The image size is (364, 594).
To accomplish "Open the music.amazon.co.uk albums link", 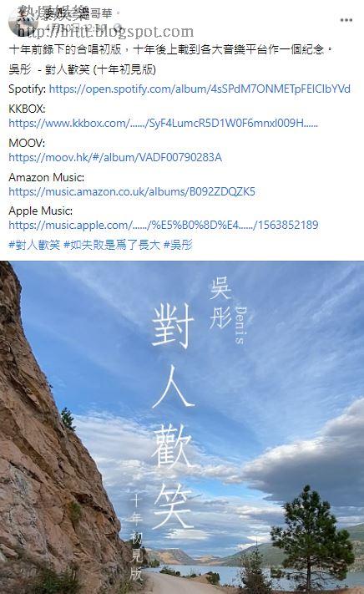I will coord(132,191).
